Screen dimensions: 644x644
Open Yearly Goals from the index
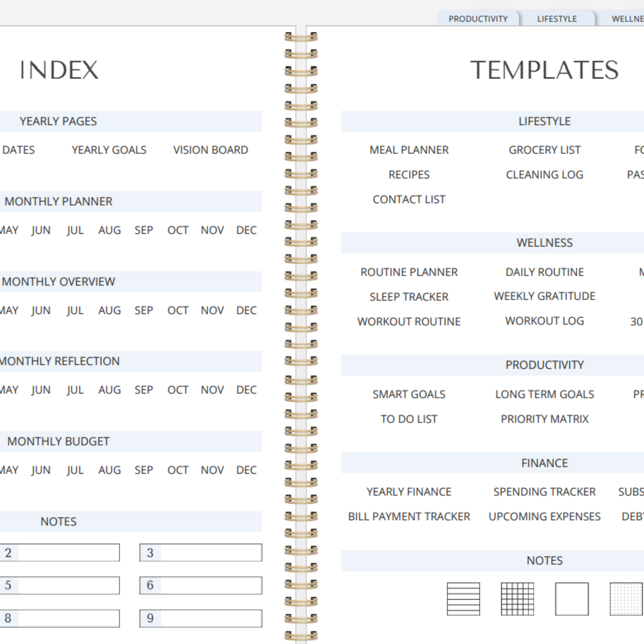point(109,150)
